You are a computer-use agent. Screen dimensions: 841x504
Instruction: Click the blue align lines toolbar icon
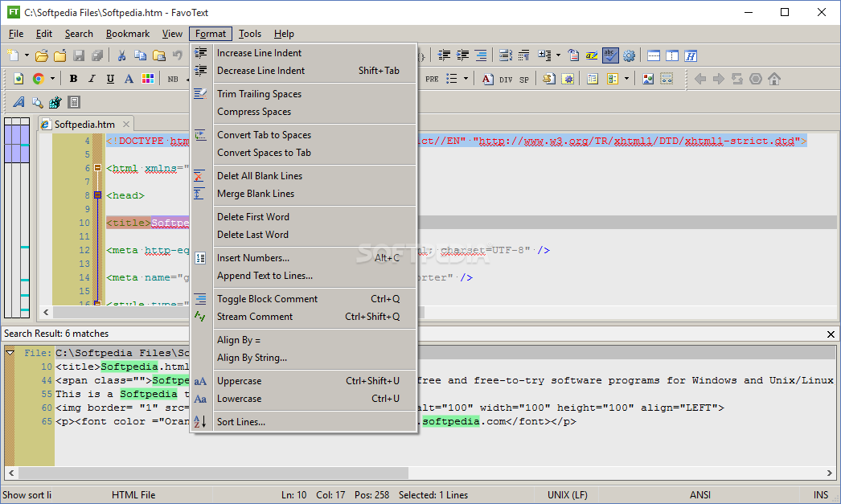point(481,55)
